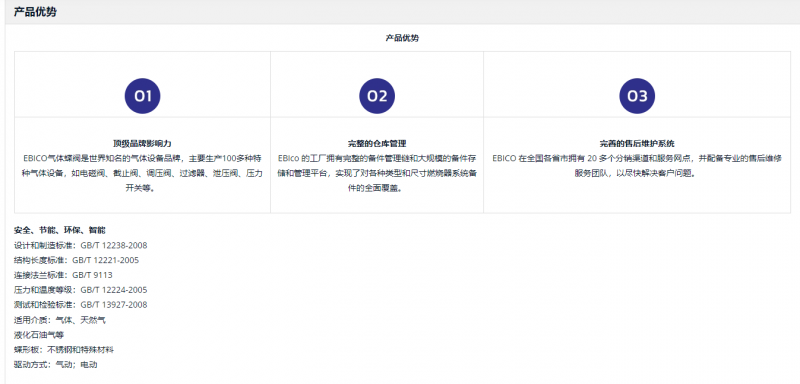Click the centered 产品优势 subtitle
Image resolution: width=800 pixels, height=384 pixels.
402,38
